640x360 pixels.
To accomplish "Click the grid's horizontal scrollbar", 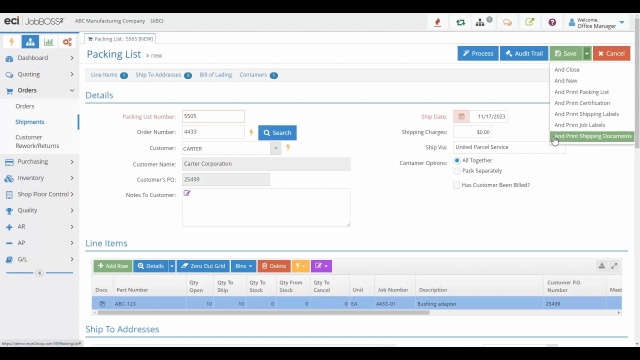I will click(x=263, y=313).
